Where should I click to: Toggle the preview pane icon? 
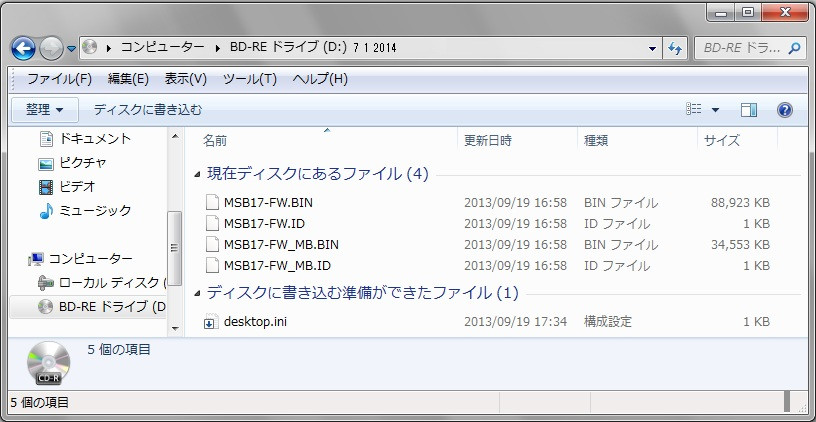(x=749, y=110)
